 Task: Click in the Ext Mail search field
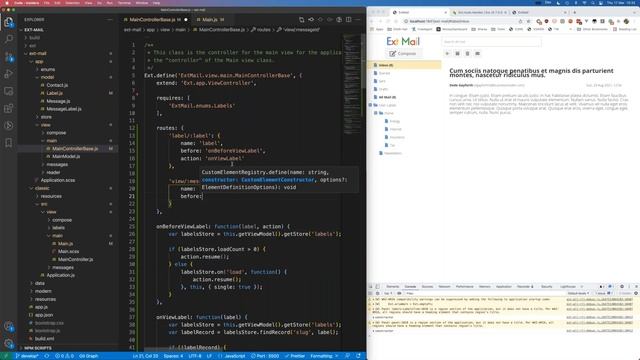(491, 42)
